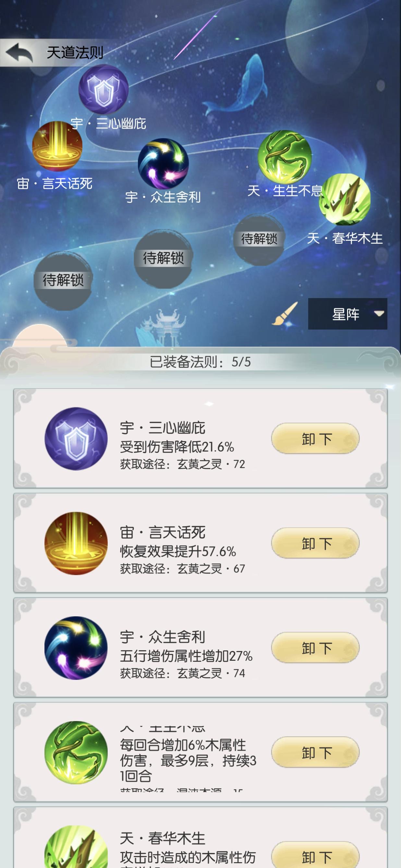Click the 宇·三心幽庇 shield icon in the equipped list
This screenshot has width=401, height=868.
click(x=76, y=439)
